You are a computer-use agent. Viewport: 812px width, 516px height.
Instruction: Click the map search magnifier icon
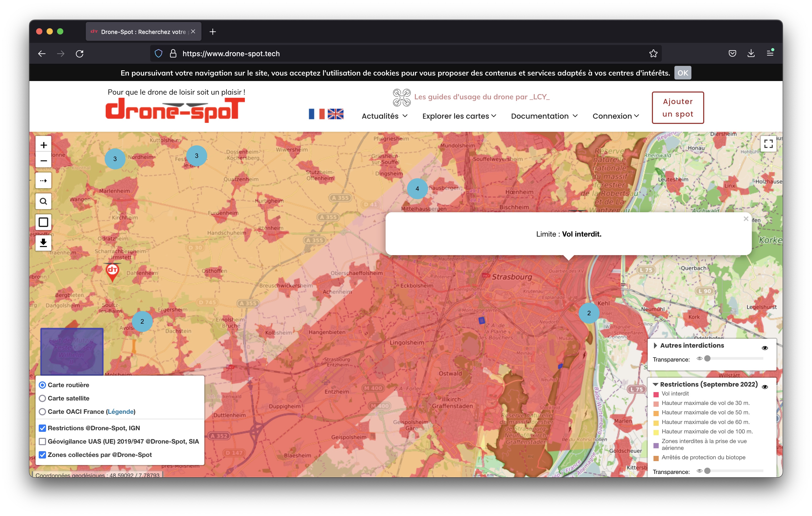click(x=43, y=201)
